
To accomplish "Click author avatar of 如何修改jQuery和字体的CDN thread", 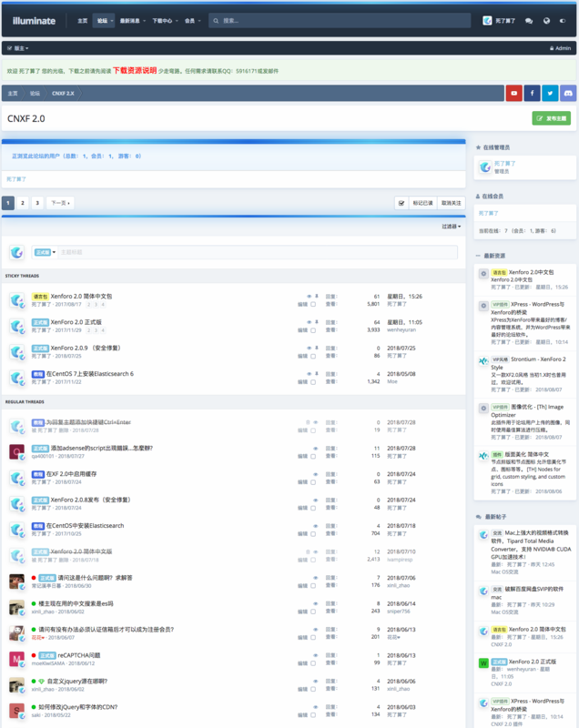I will click(17, 711).
